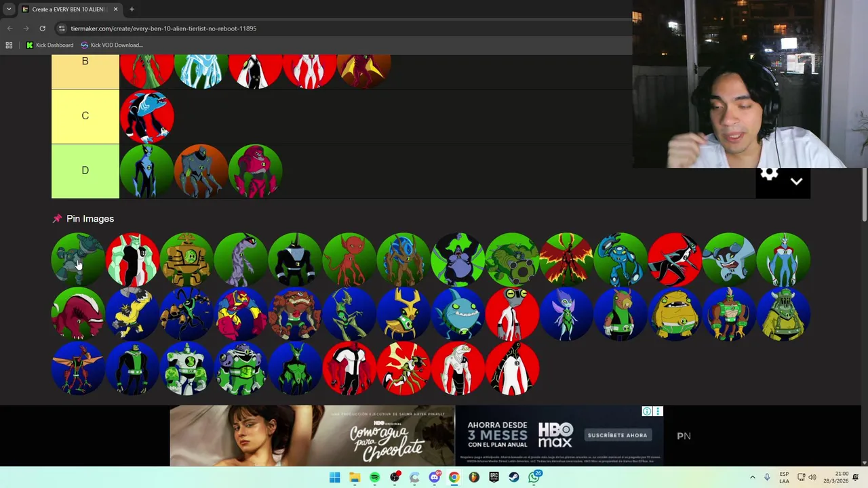Screen dimensions: 868x488
Task: Select the only alien in C tier
Action: point(146,117)
